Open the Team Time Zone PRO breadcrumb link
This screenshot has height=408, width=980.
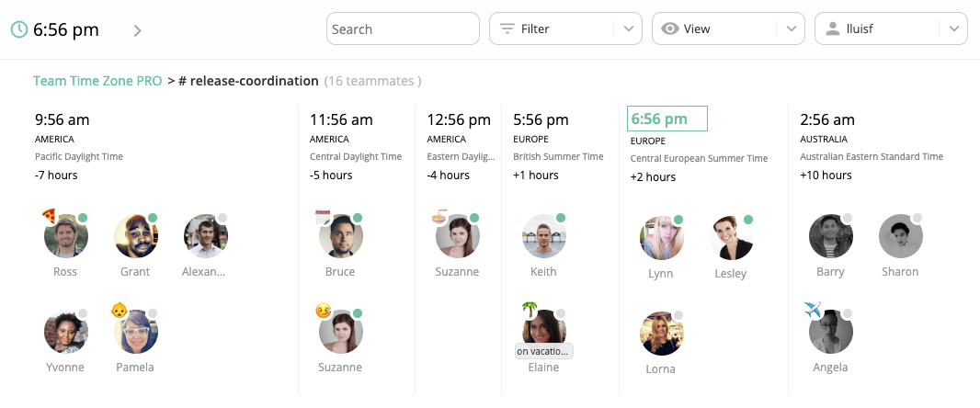[97, 81]
